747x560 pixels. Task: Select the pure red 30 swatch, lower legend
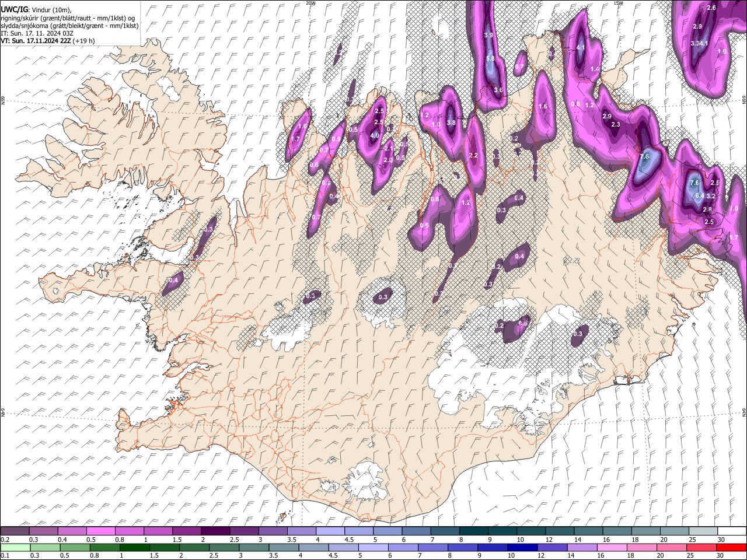click(x=731, y=547)
